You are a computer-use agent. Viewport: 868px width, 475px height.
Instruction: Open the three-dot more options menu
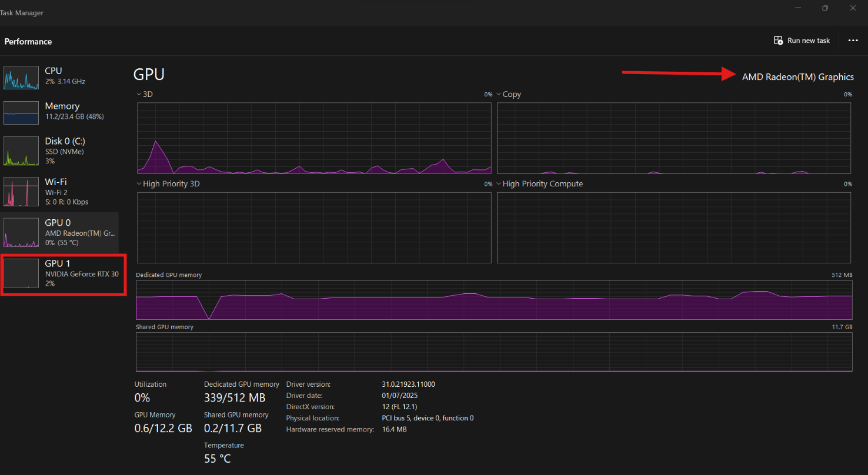point(853,41)
